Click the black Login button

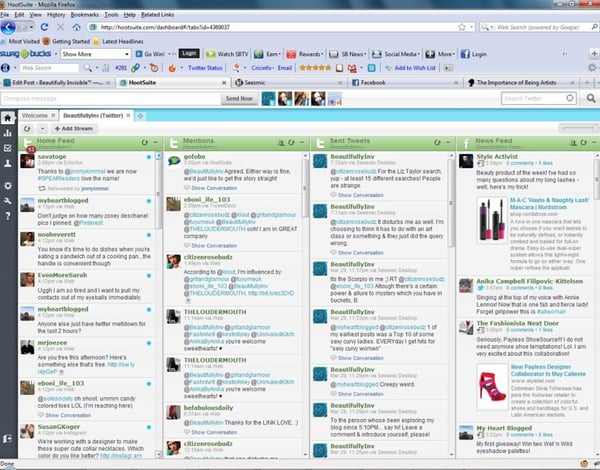[189, 54]
